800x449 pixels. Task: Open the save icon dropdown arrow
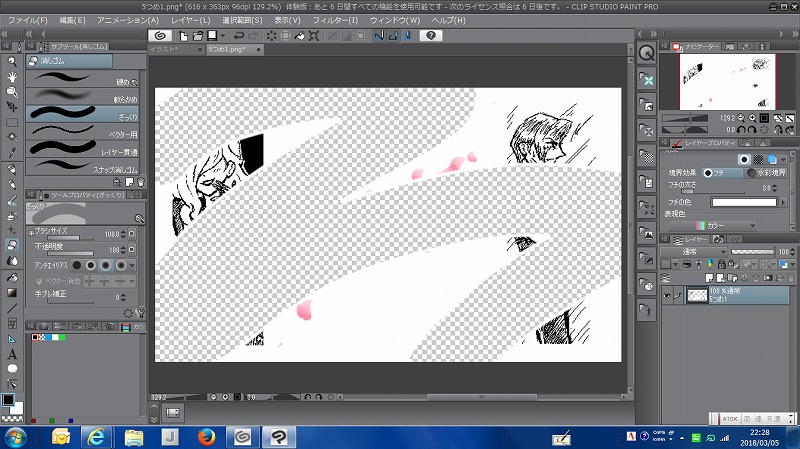pyautogui.click(x=222, y=36)
